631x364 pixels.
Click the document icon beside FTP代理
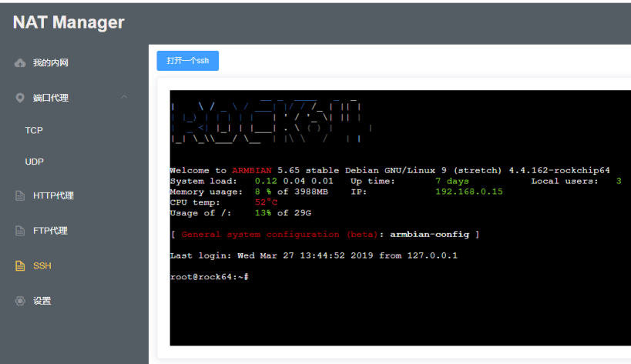point(20,231)
